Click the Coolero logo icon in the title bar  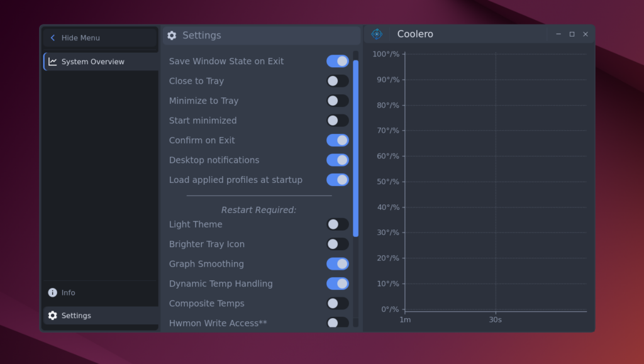[377, 34]
